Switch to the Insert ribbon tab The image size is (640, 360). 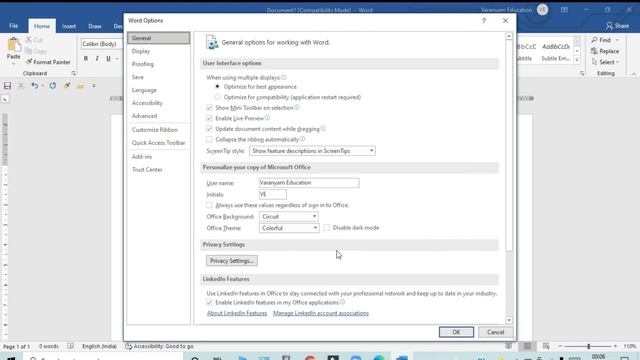pyautogui.click(x=69, y=26)
